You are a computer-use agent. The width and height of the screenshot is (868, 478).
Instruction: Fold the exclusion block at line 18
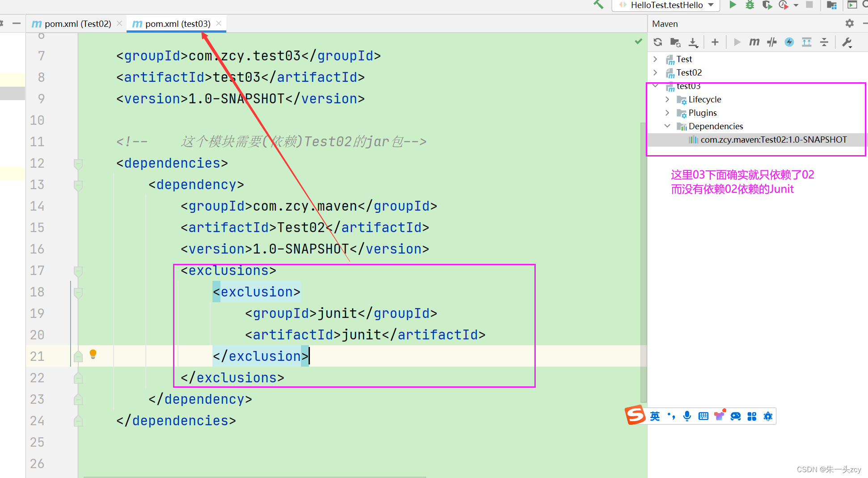[x=78, y=292]
